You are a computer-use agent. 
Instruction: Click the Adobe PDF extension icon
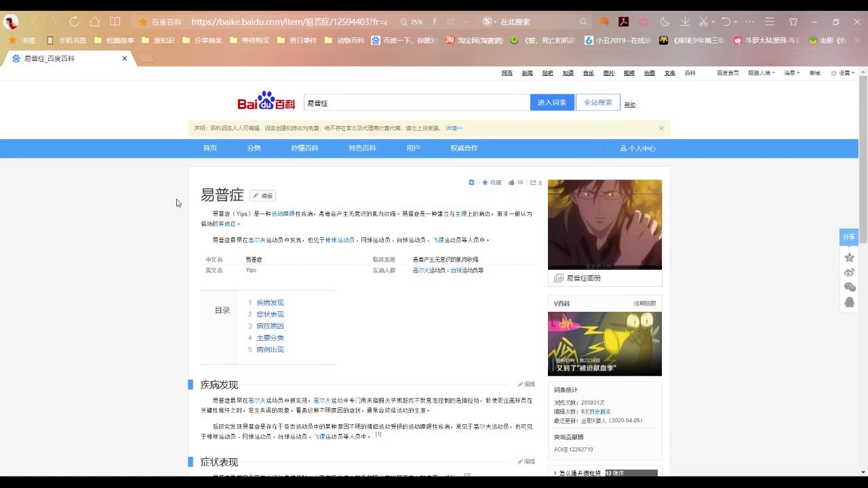(x=623, y=22)
